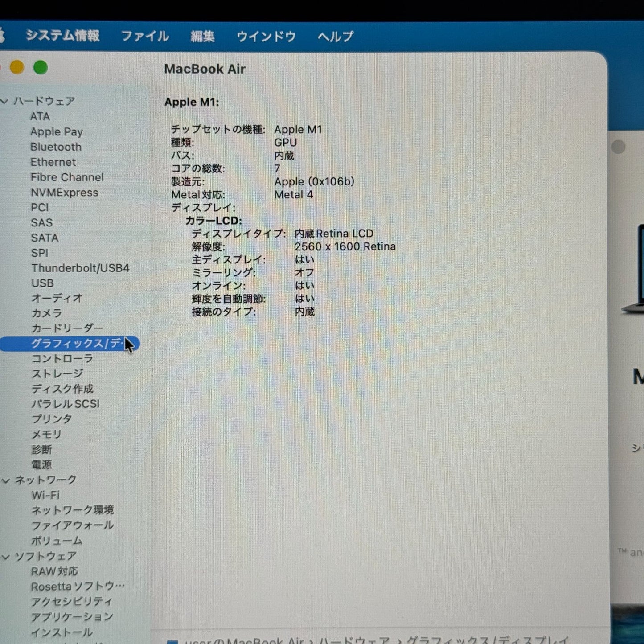This screenshot has height=644, width=644.
Task: Select カードリーダー in the sidebar
Action: [67, 328]
